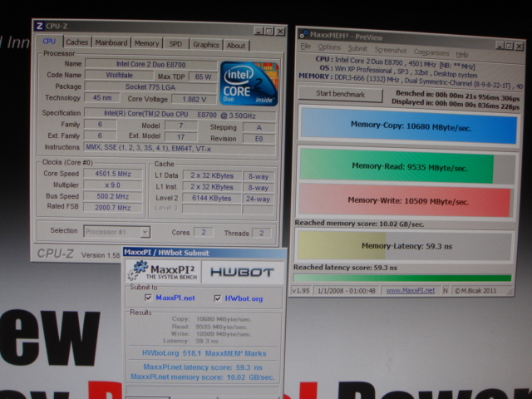The width and height of the screenshot is (532, 399).
Task: Click the Intel Core 2 Duo logo
Action: tap(249, 83)
